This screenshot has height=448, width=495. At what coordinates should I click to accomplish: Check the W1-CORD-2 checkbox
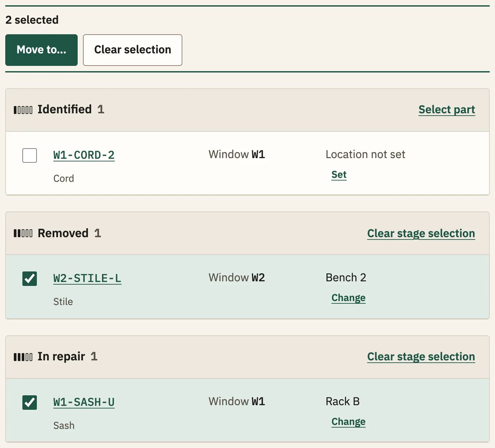coord(30,155)
